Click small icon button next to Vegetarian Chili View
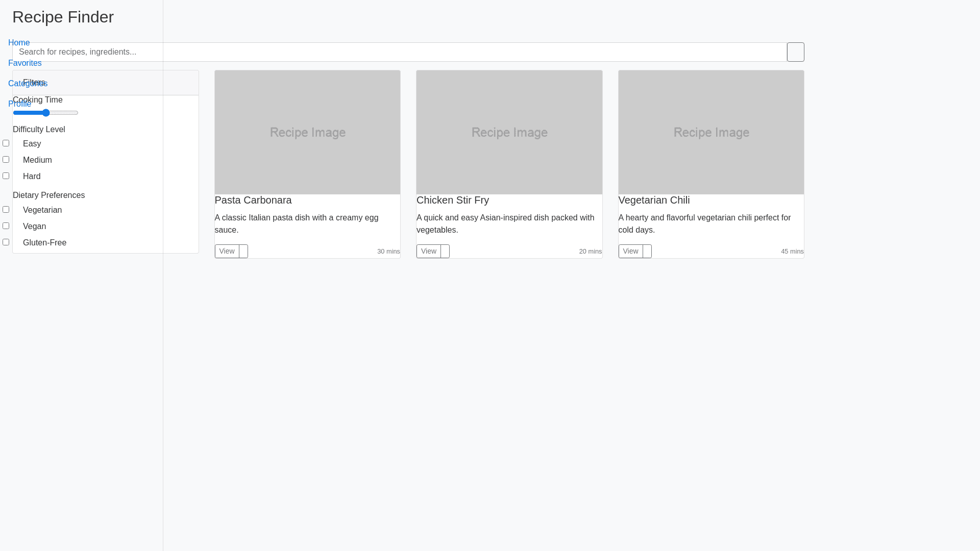The image size is (980, 551). tap(647, 251)
